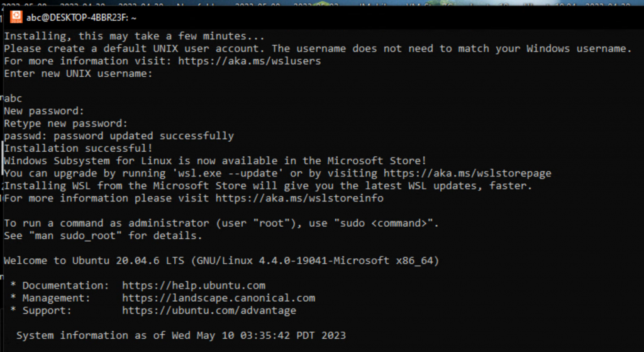The image size is (644, 352).
Task: Open the https://aka.ms/wslstoreinfo link
Action: pyautogui.click(x=299, y=198)
